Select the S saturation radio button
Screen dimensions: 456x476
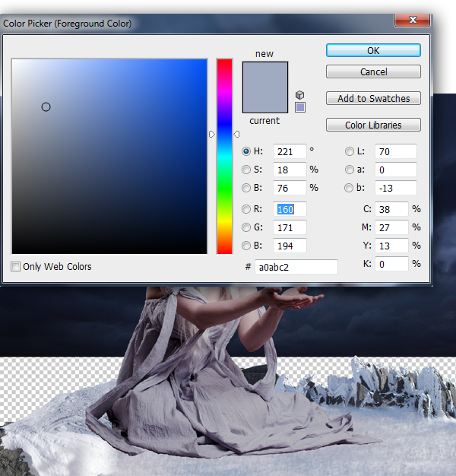pyautogui.click(x=246, y=170)
